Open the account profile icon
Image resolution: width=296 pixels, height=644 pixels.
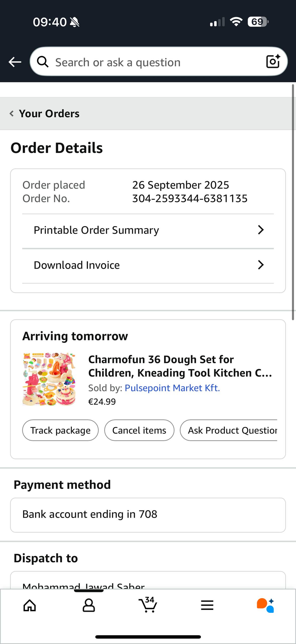[89, 605]
